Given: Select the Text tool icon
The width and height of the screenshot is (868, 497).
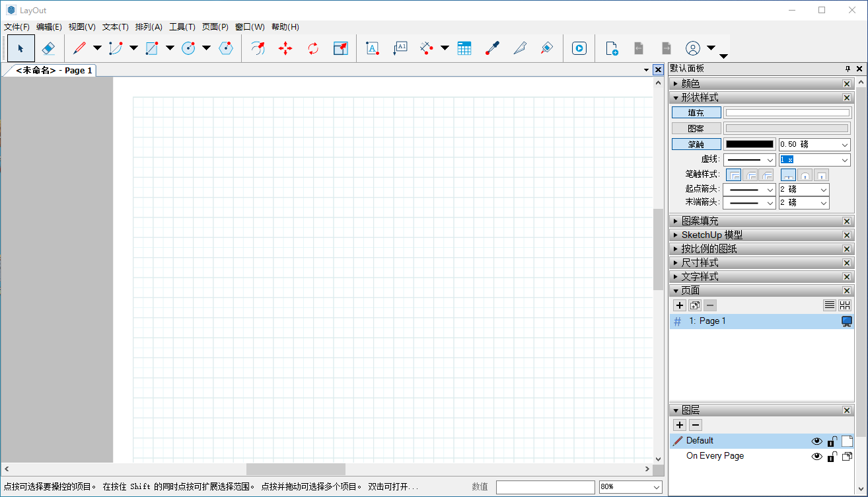Looking at the screenshot, I should point(373,48).
